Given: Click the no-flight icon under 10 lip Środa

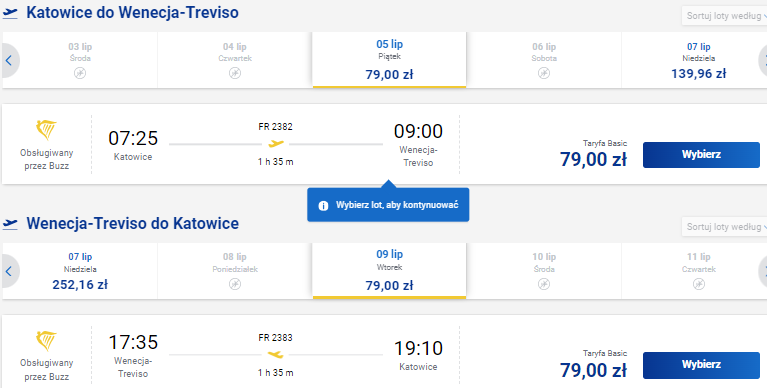Looking at the screenshot, I should [544, 284].
